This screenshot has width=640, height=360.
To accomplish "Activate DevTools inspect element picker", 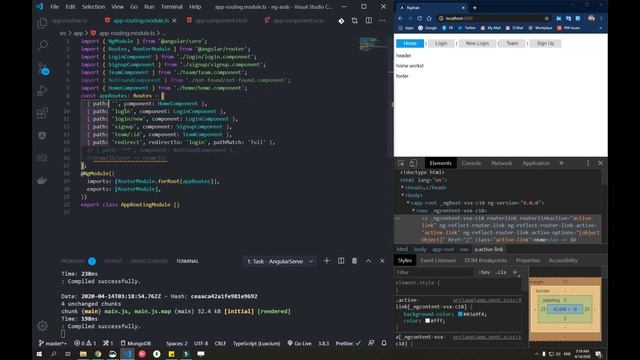I will [401, 163].
